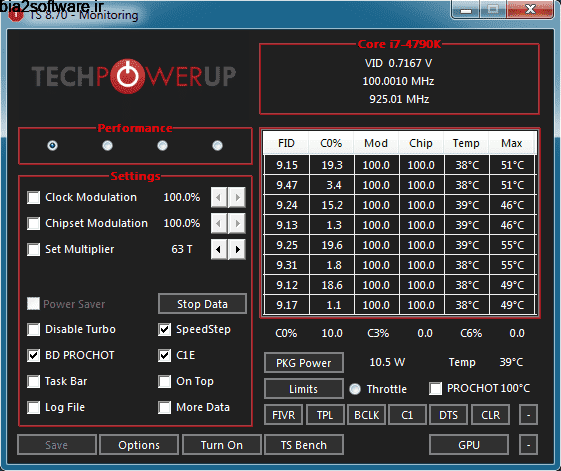The width and height of the screenshot is (561, 471).
Task: Click the BCLK button
Action: (367, 415)
